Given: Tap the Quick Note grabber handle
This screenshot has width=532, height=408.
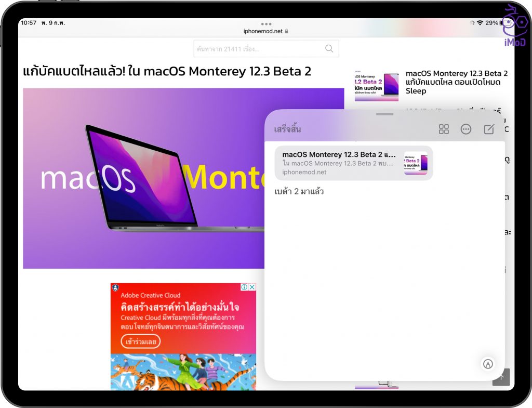Looking at the screenshot, I should (x=384, y=114).
